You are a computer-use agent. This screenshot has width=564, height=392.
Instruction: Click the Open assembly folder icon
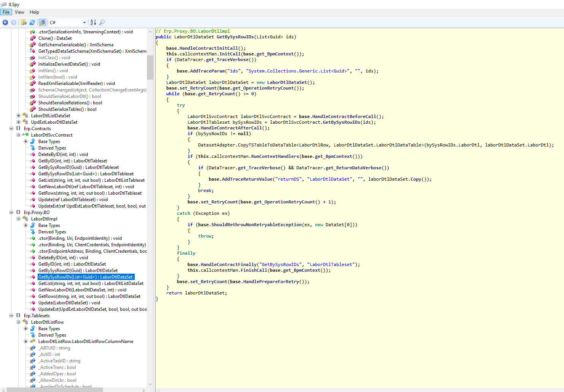[24, 22]
